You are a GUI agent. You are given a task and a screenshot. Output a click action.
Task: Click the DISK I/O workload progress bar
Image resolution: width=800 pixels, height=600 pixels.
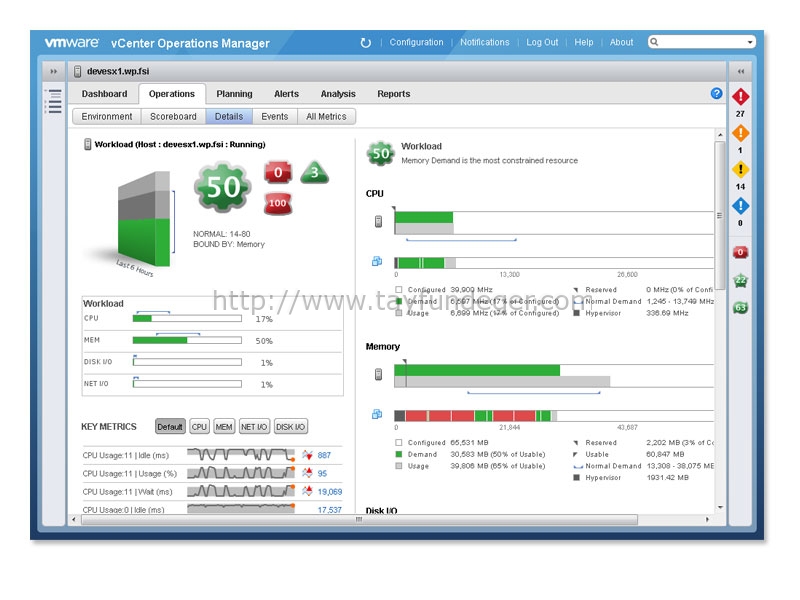click(x=187, y=362)
